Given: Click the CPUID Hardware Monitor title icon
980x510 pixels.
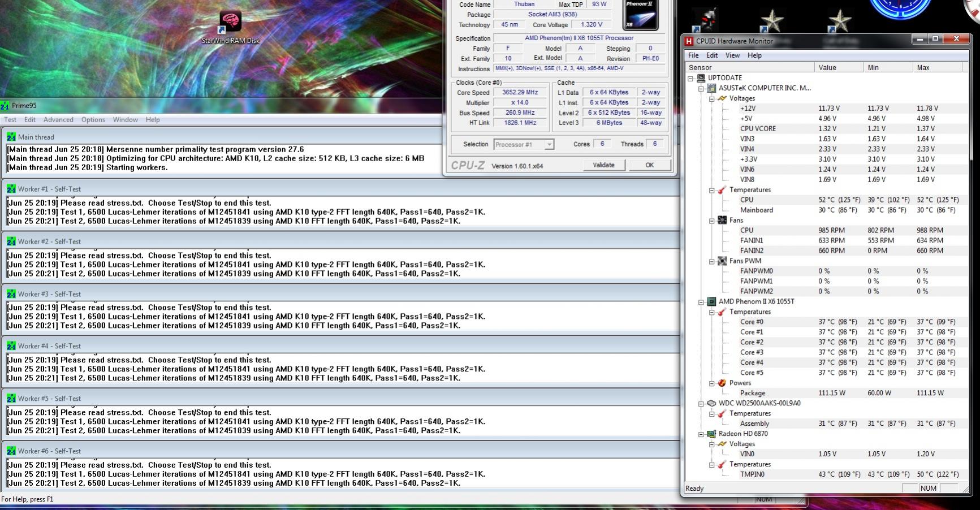Looking at the screenshot, I should [x=689, y=41].
